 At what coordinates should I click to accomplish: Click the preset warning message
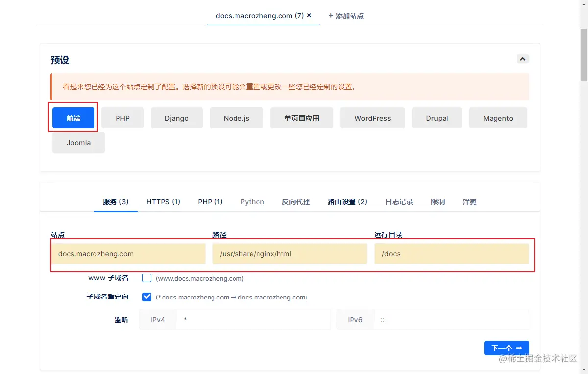[290, 87]
